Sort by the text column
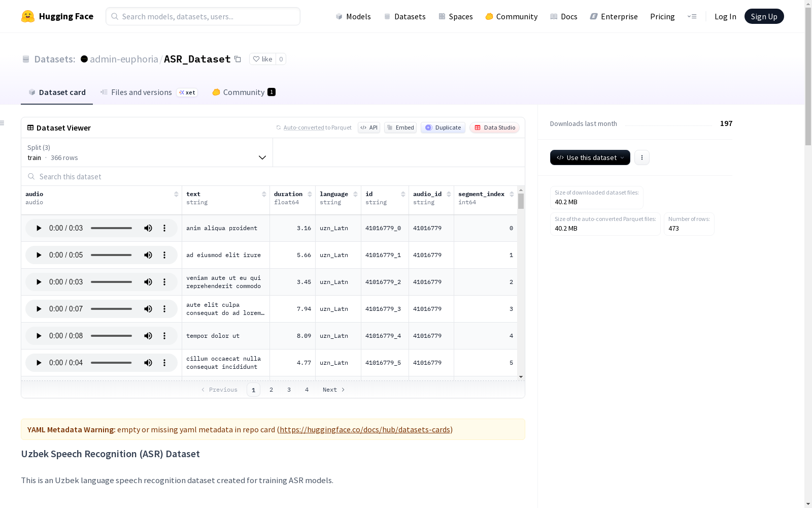Screen dimensions: 812x508 click(264, 194)
